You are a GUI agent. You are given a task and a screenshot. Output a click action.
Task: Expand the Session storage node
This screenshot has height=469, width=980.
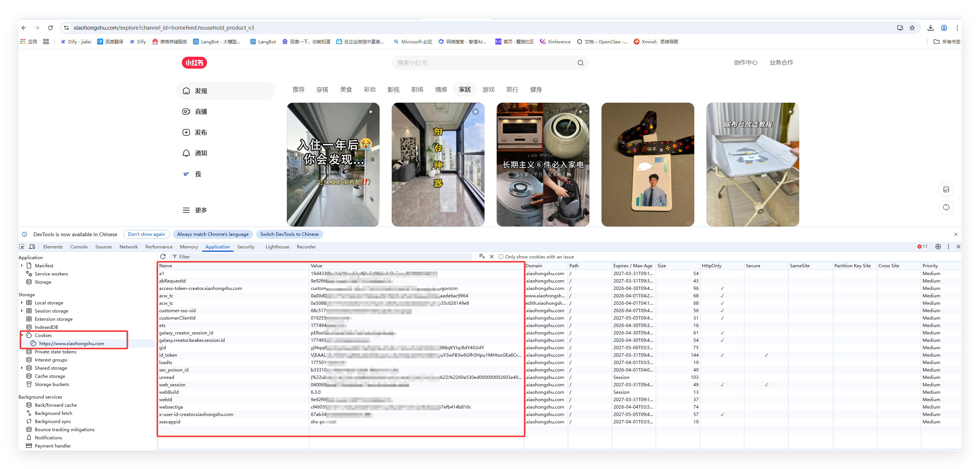click(22, 311)
